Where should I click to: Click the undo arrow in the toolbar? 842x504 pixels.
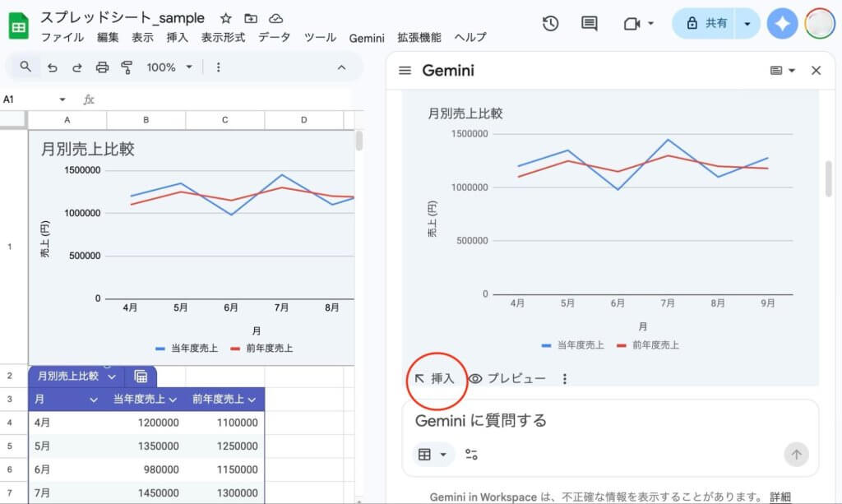[x=53, y=67]
